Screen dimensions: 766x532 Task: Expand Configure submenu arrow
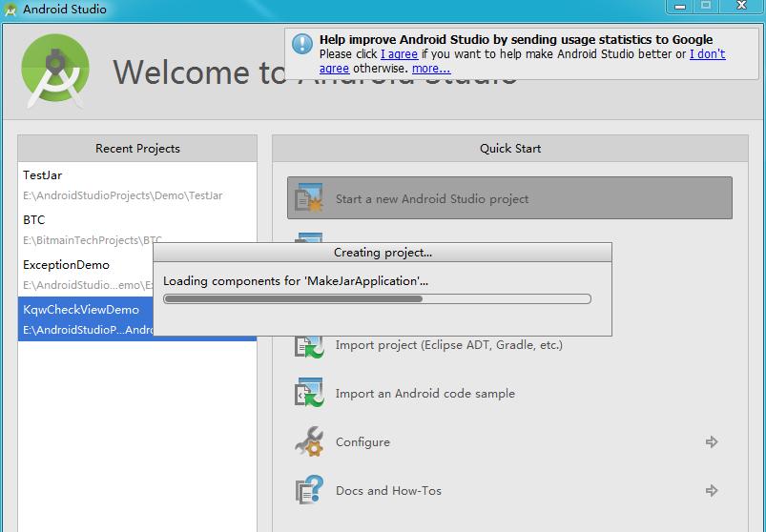(x=712, y=441)
